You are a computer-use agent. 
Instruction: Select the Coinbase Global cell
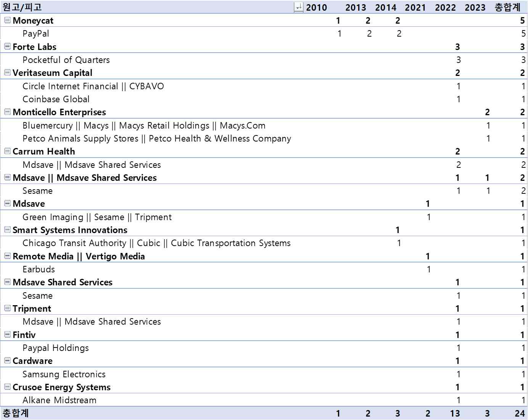click(x=56, y=99)
